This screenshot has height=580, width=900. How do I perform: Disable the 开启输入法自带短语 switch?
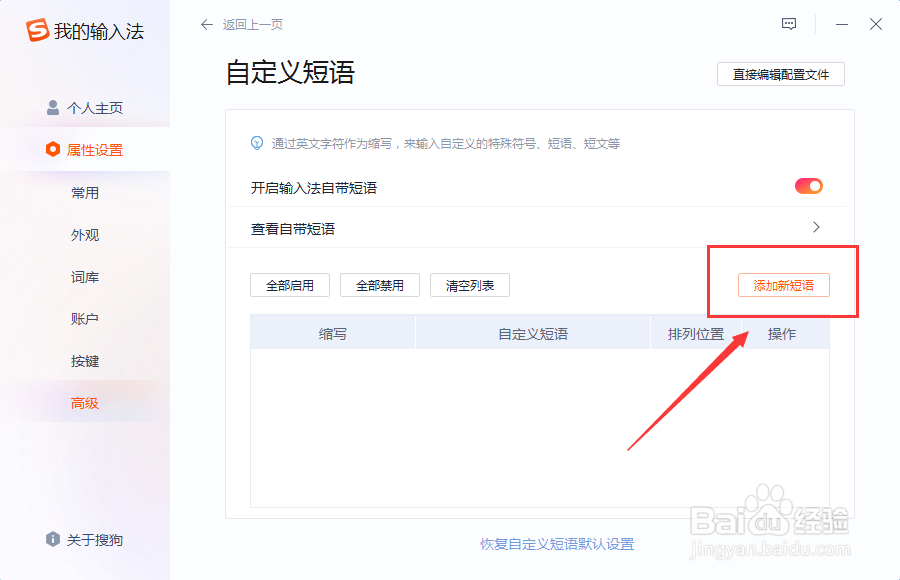coord(808,185)
